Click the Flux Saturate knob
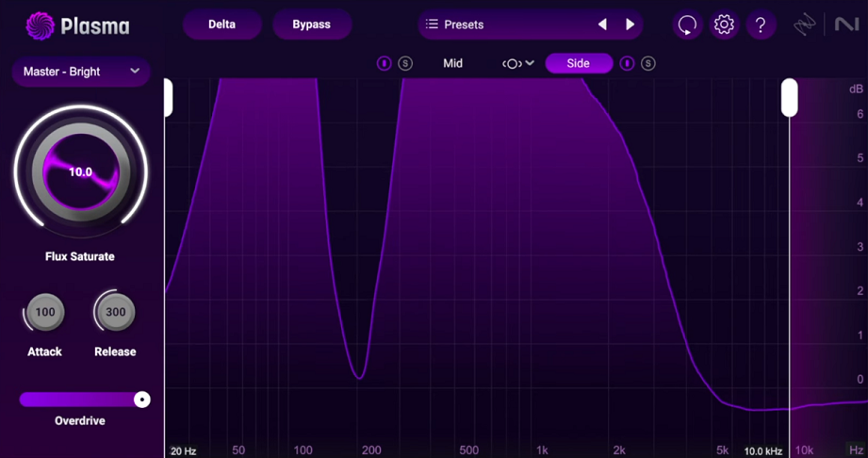Screen dimensions: 868x458 [81, 172]
